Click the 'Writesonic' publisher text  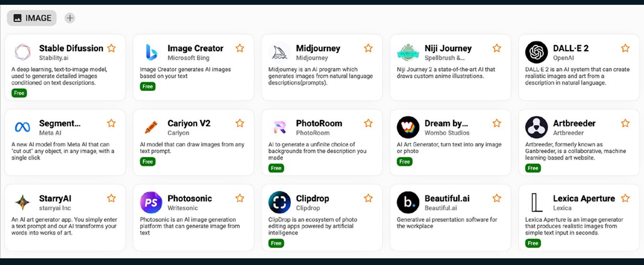click(183, 208)
